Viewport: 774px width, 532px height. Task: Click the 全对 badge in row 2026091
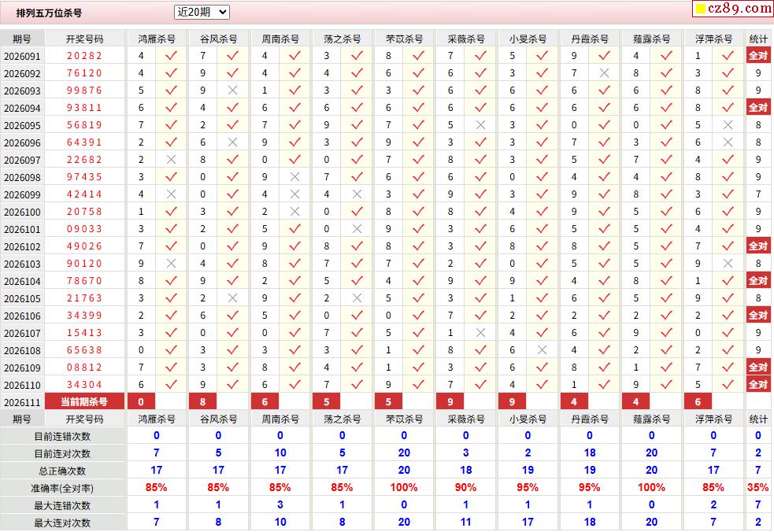click(758, 56)
